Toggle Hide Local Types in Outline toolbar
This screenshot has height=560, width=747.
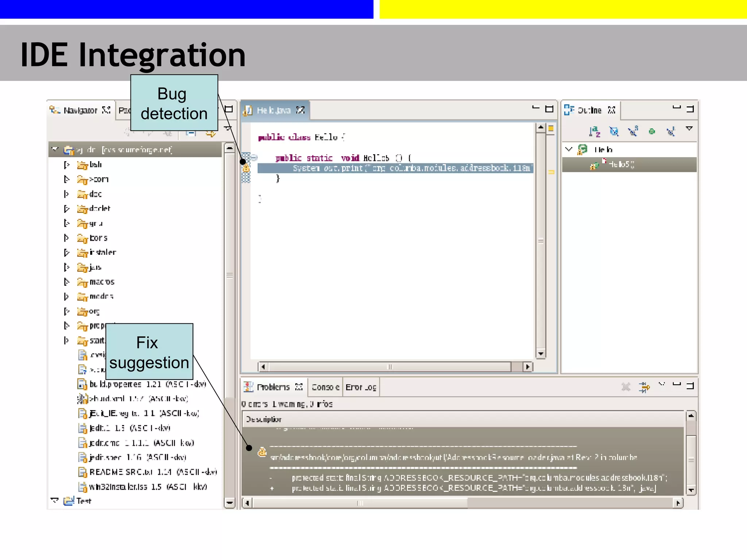click(671, 131)
